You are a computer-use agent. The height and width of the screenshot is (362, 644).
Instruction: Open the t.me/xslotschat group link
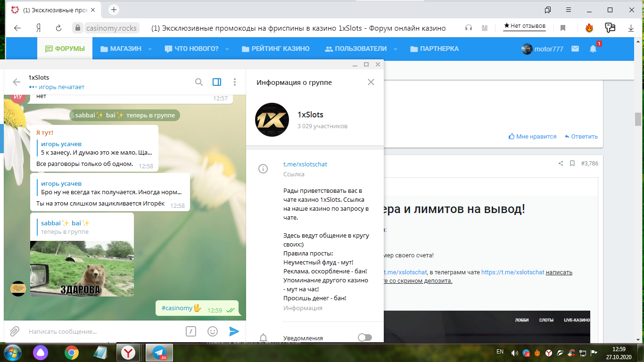pyautogui.click(x=305, y=164)
